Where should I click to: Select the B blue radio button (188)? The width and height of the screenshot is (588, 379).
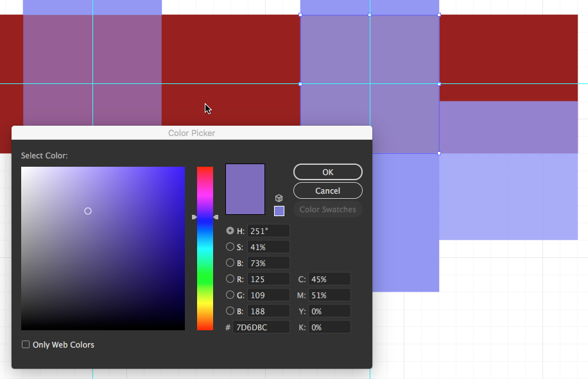tap(230, 311)
